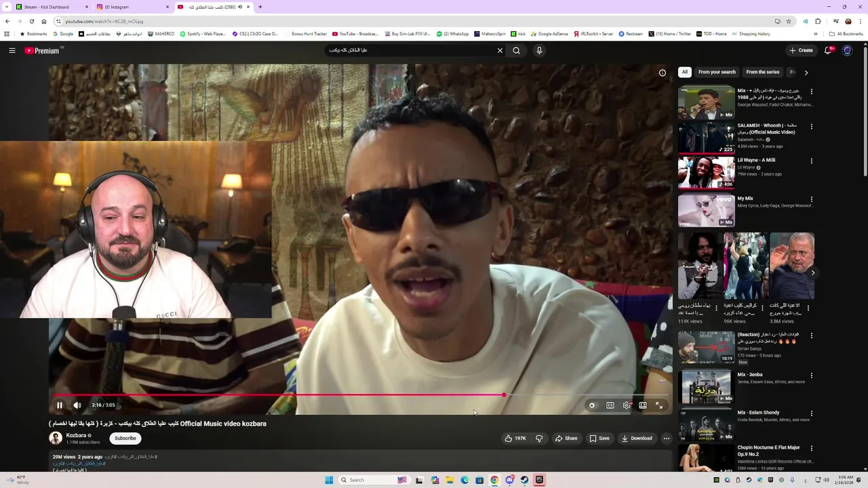
Task: Dislike the video
Action: click(539, 439)
